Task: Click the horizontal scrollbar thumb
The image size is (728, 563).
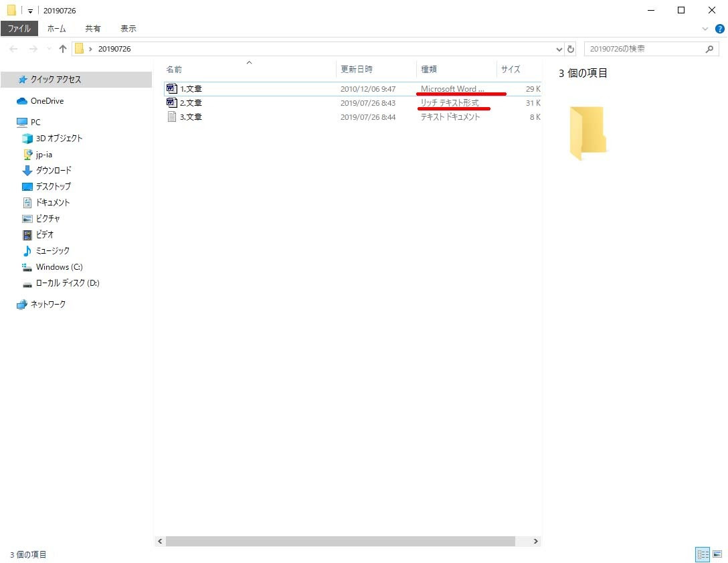Action: [x=341, y=541]
